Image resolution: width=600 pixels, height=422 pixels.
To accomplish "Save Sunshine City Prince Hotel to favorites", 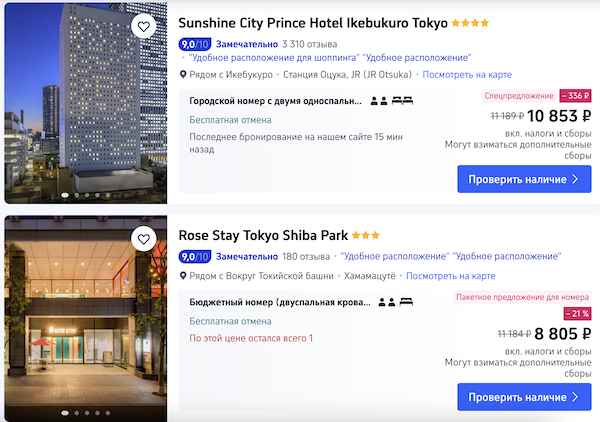I will (x=144, y=27).
